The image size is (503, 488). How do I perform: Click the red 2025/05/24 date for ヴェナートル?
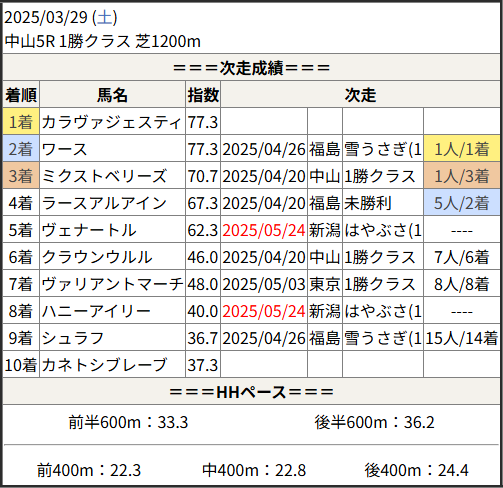click(264, 230)
